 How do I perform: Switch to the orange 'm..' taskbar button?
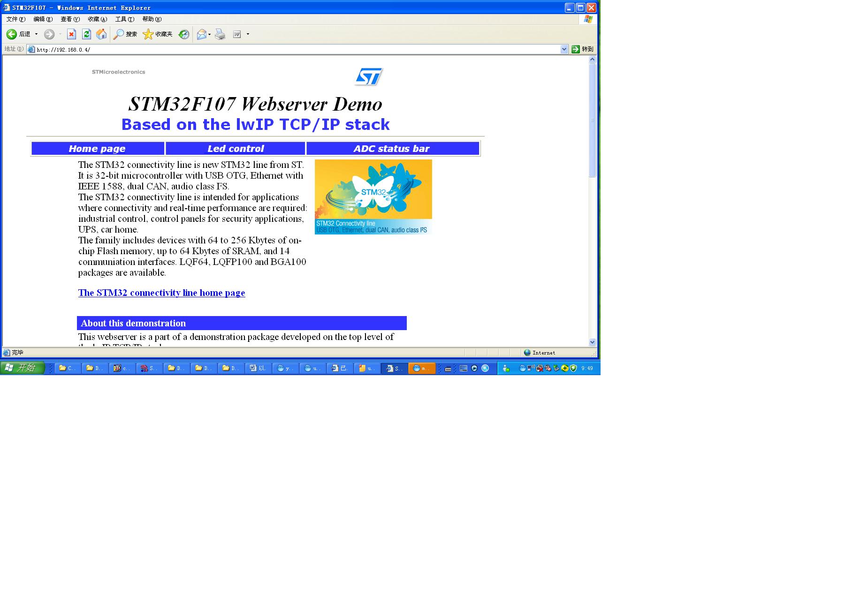pyautogui.click(x=422, y=369)
